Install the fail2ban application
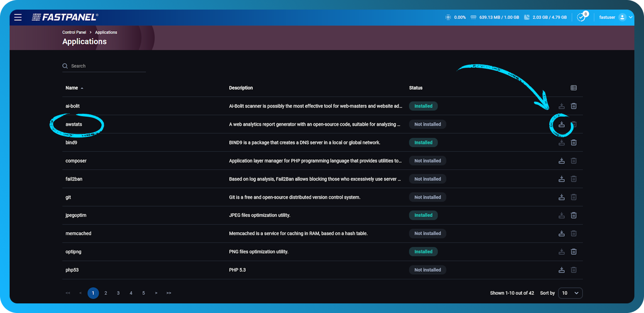This screenshot has width=644, height=313. point(561,179)
